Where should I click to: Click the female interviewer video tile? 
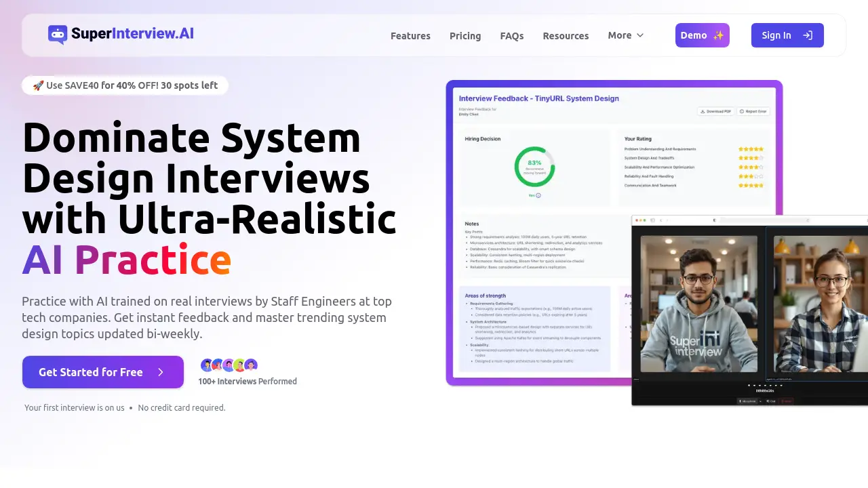[x=821, y=304]
